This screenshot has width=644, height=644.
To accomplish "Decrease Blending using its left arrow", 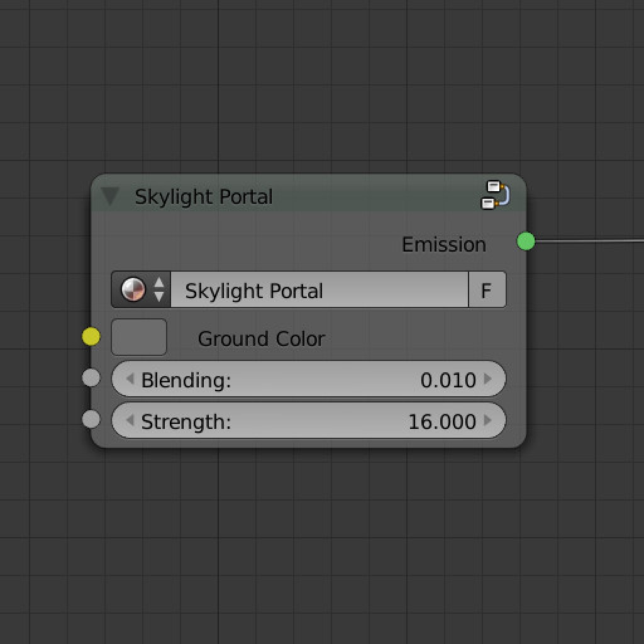I will click(x=130, y=379).
